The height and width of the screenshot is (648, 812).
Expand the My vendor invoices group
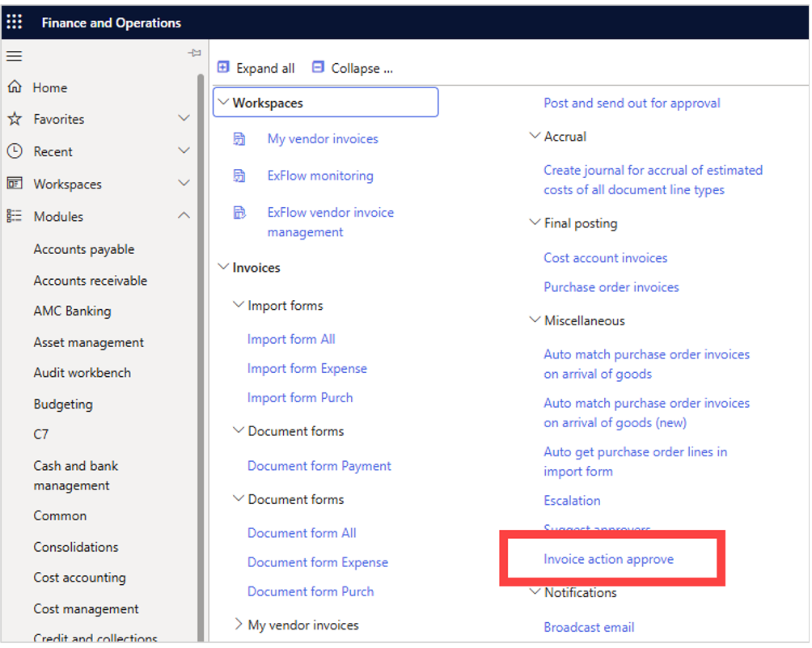(239, 625)
